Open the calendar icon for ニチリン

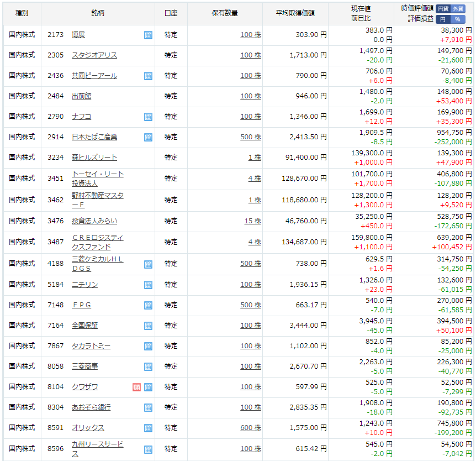click(148, 285)
